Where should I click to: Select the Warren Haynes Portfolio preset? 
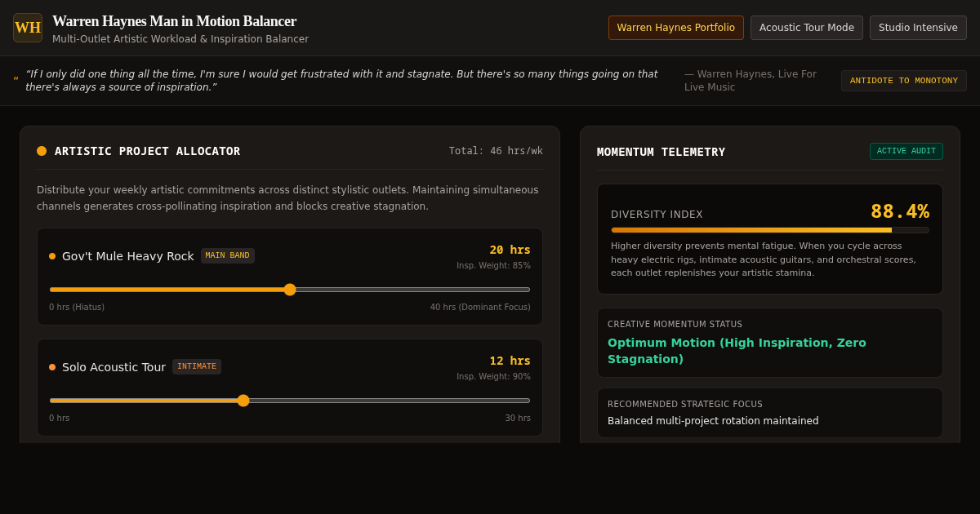pos(676,28)
